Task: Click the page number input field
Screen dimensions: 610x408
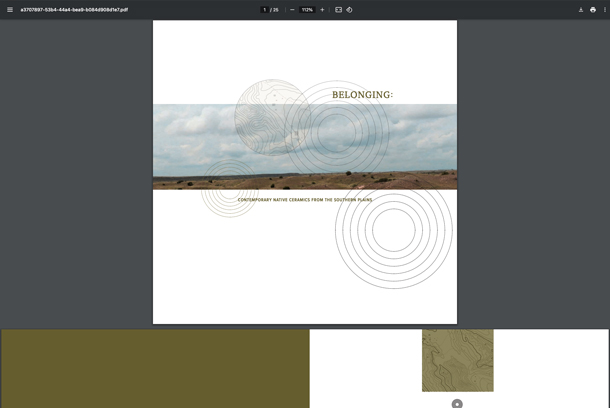Action: 265,10
